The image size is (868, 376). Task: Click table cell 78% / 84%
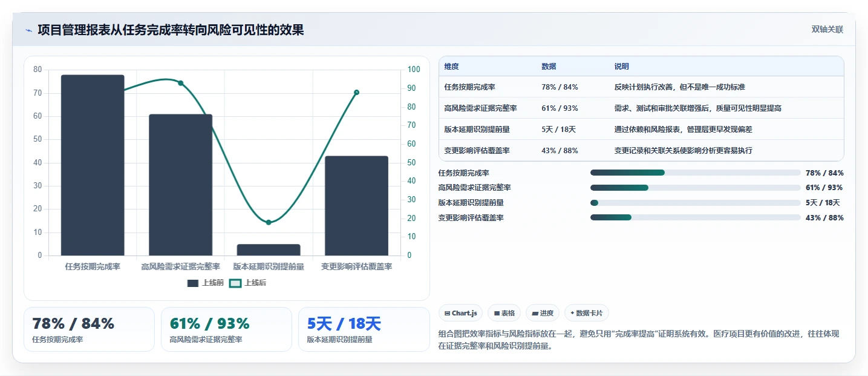pos(560,87)
